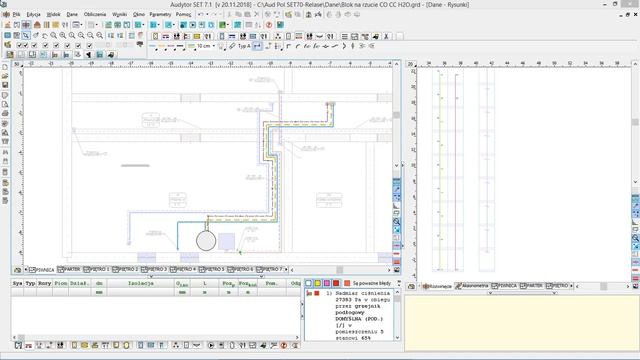Click the Rury column header
Screen dimensions: 640x360
(44, 283)
